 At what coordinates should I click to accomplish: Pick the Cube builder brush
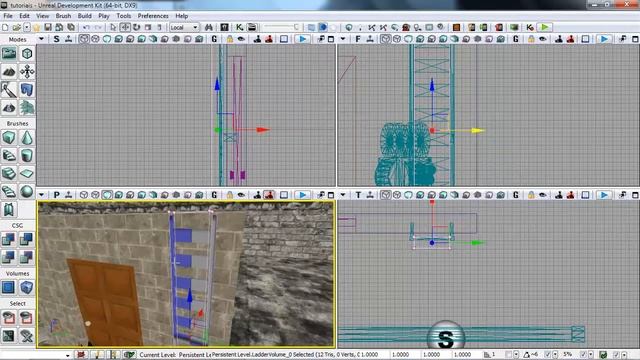point(9,138)
